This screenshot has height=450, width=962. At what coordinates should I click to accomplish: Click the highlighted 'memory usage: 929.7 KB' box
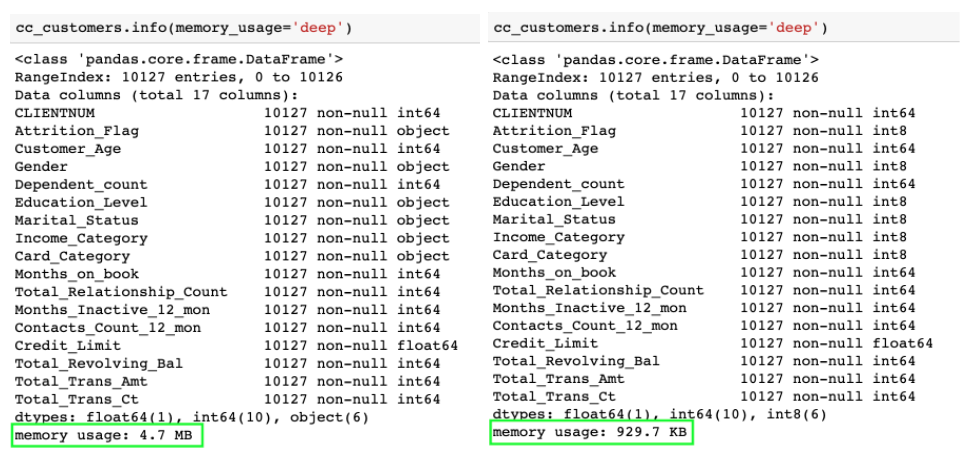tap(592, 436)
